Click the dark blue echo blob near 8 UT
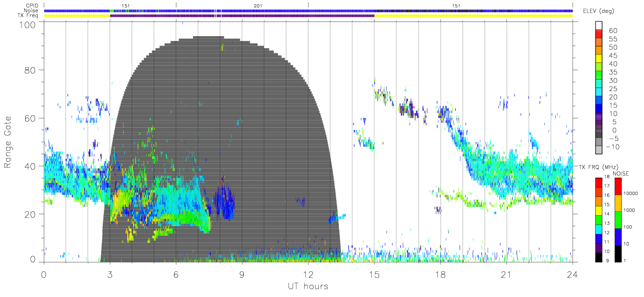 [x=224, y=202]
